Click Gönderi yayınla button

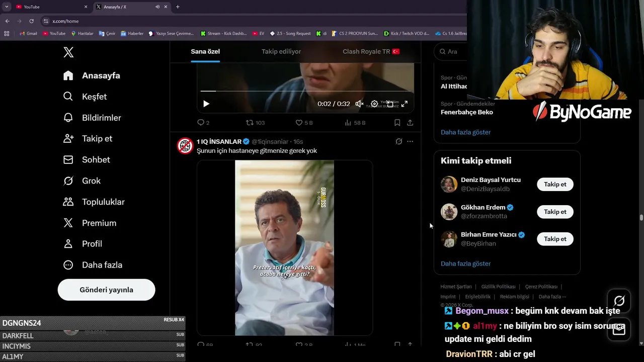pos(106,290)
